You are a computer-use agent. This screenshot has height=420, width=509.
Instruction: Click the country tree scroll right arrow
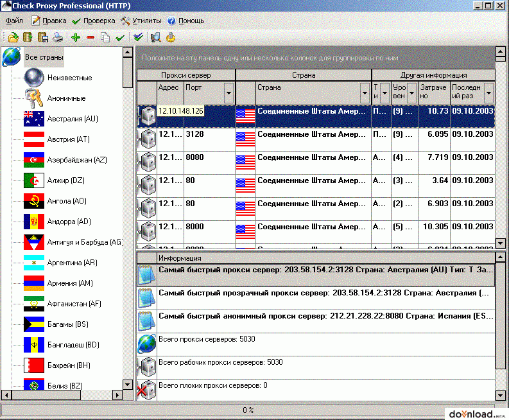pos(117,395)
